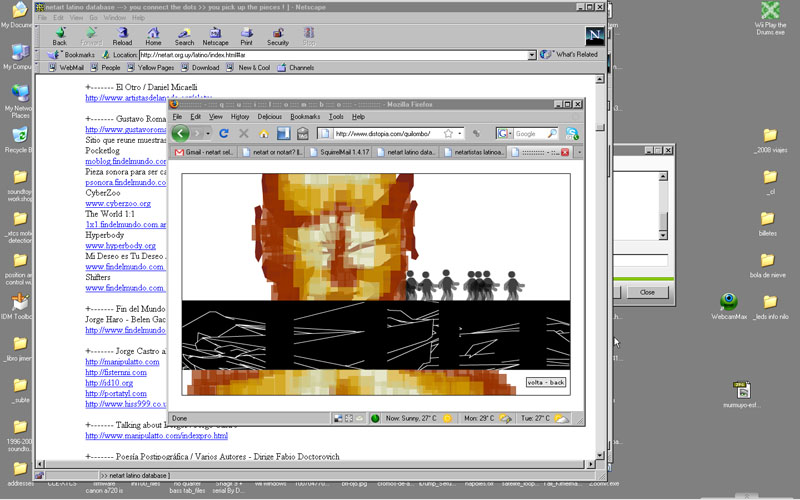
Task: Expand the Netscape Location URL dropdown
Action: point(532,55)
